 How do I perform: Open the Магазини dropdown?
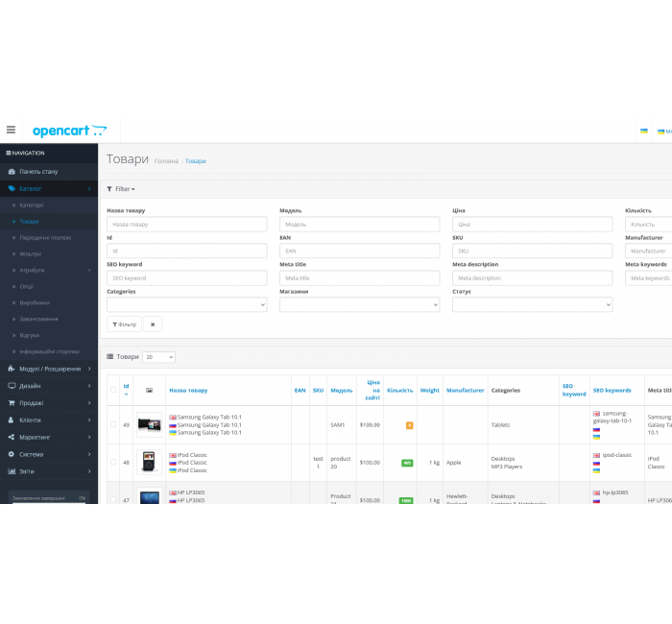tap(360, 304)
